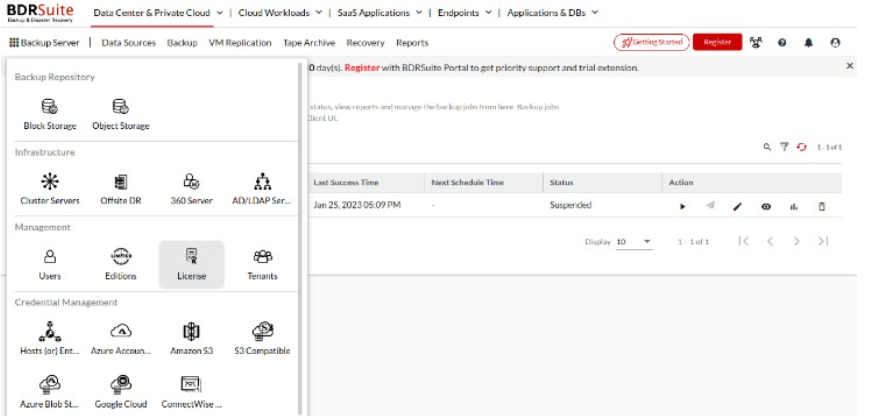Open Amazon S3 credentials
Screen dimensions: 870x416
191,339
